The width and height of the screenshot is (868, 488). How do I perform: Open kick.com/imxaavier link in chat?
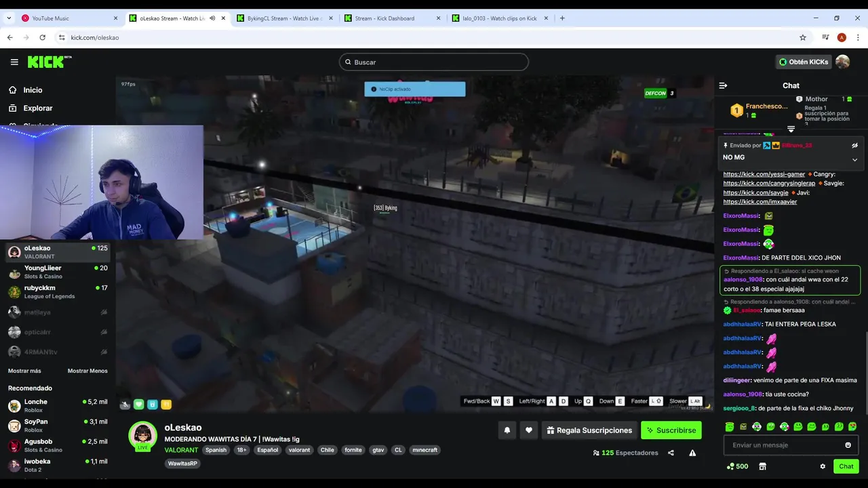click(x=760, y=202)
